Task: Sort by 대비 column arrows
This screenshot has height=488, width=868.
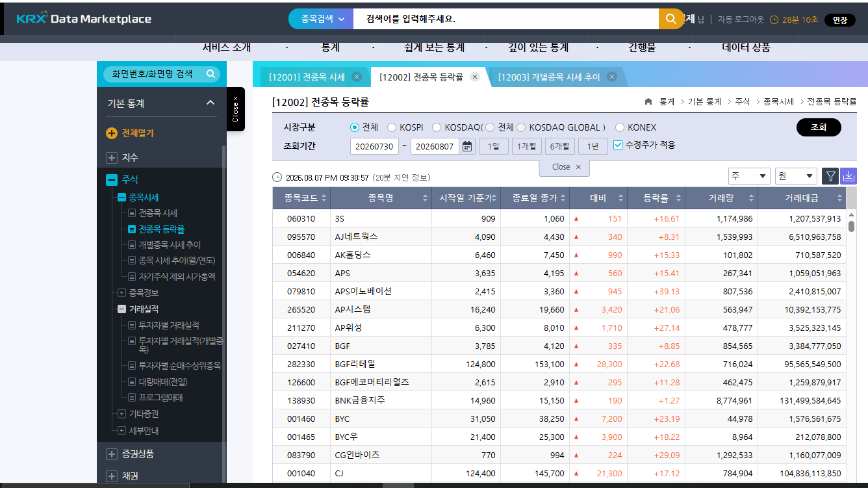Action: click(620, 199)
